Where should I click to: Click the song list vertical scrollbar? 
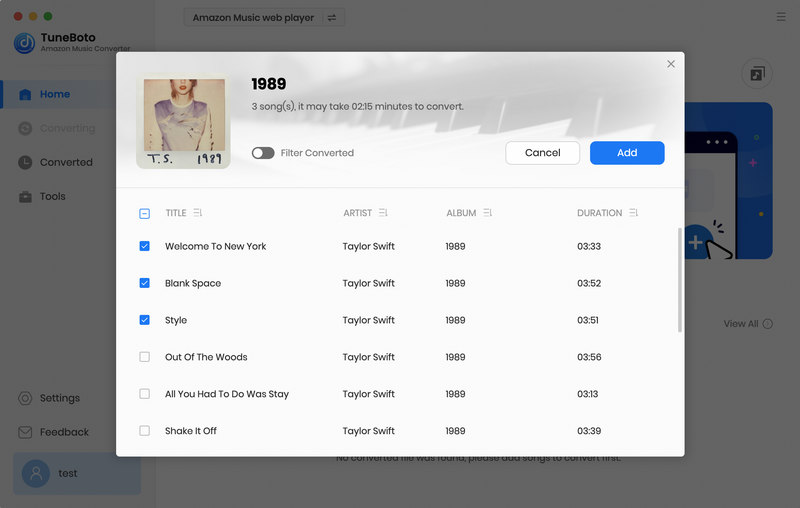(x=680, y=280)
